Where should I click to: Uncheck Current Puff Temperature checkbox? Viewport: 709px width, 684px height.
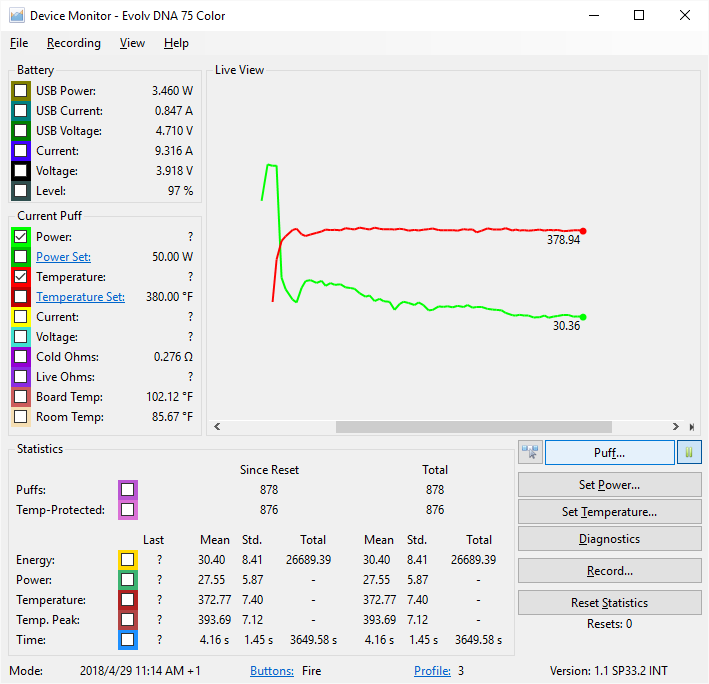click(20, 277)
